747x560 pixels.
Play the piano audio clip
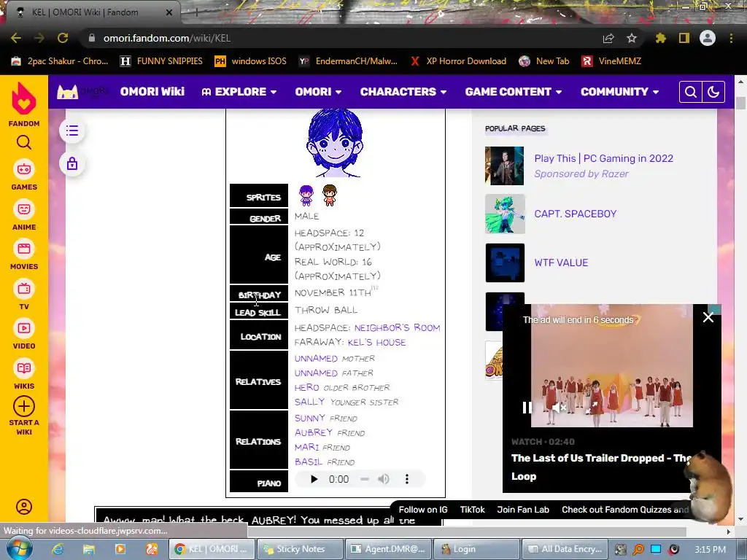(314, 479)
